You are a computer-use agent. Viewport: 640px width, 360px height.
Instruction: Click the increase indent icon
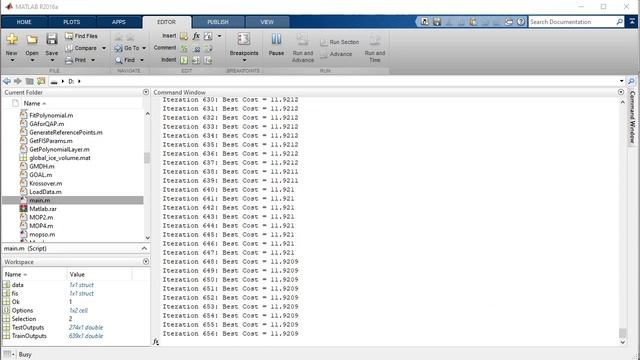coord(196,60)
